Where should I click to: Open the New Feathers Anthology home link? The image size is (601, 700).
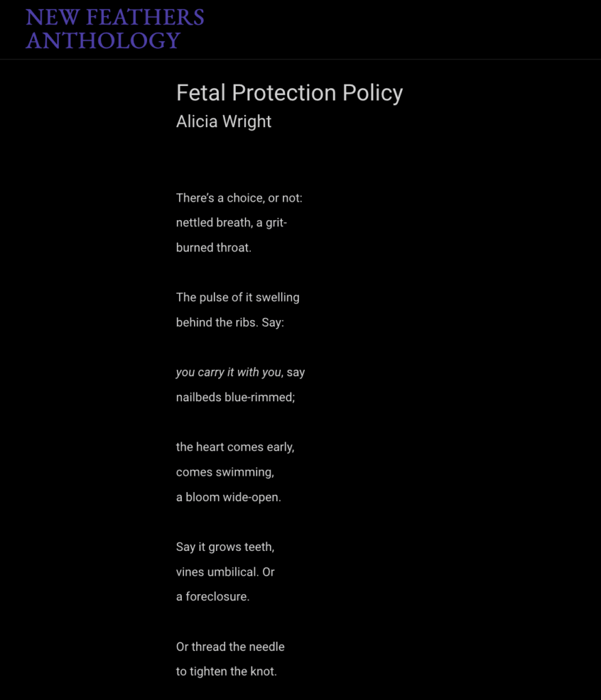point(115,29)
